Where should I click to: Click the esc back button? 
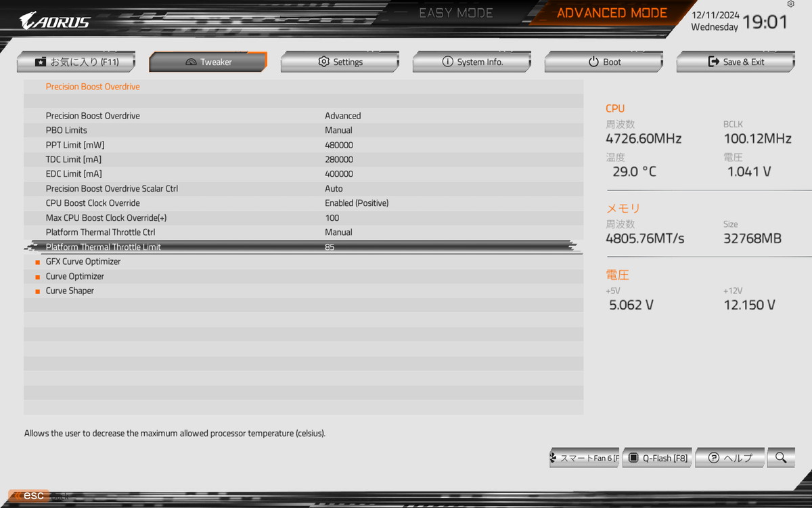(x=28, y=496)
